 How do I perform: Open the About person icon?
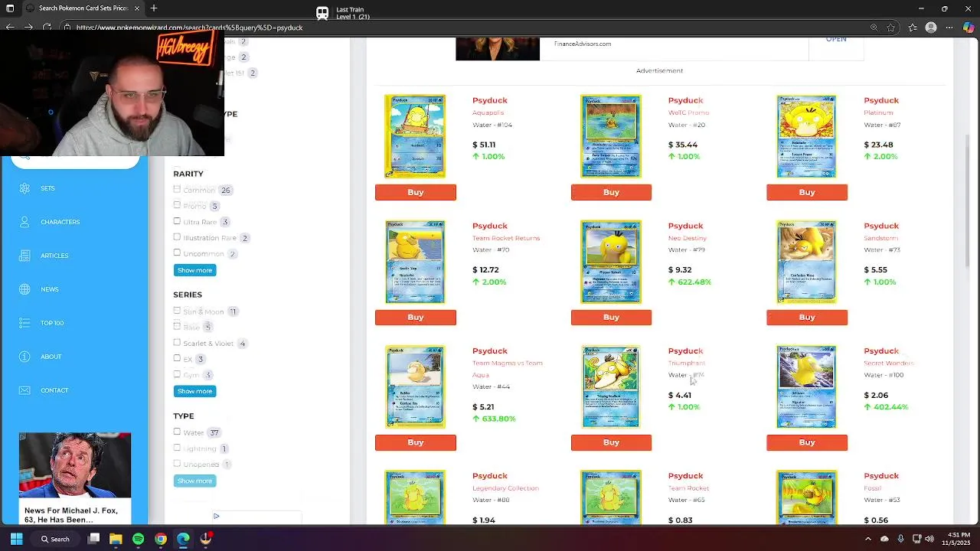(24, 357)
